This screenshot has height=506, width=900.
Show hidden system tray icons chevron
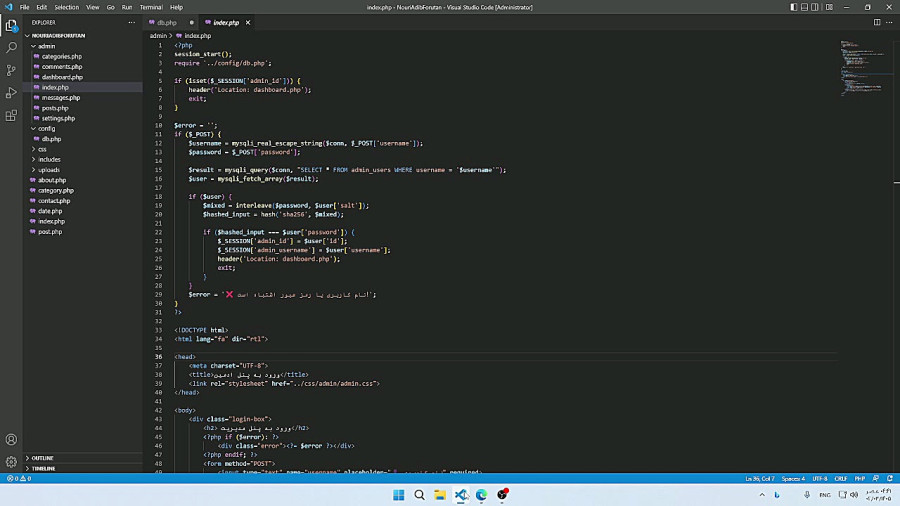pos(762,495)
